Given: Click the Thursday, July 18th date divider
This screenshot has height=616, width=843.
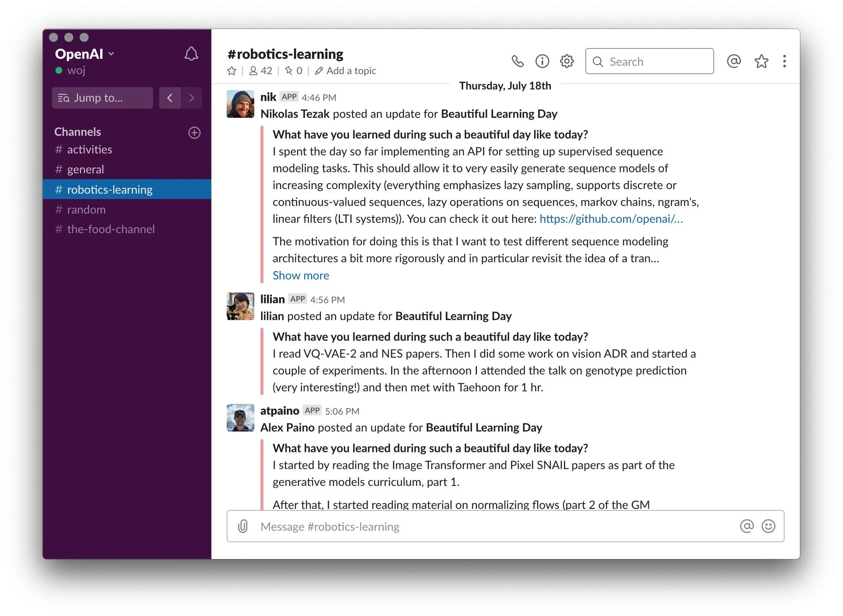Looking at the screenshot, I should coord(505,86).
